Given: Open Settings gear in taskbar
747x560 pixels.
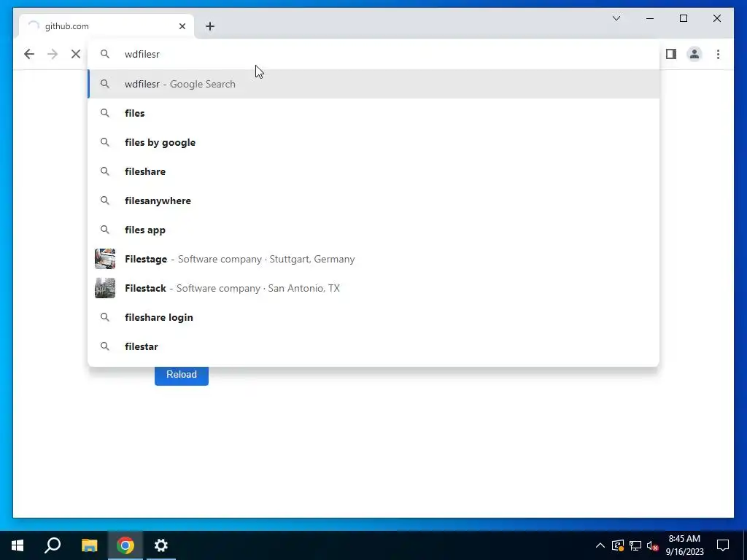Looking at the screenshot, I should pos(161,545).
